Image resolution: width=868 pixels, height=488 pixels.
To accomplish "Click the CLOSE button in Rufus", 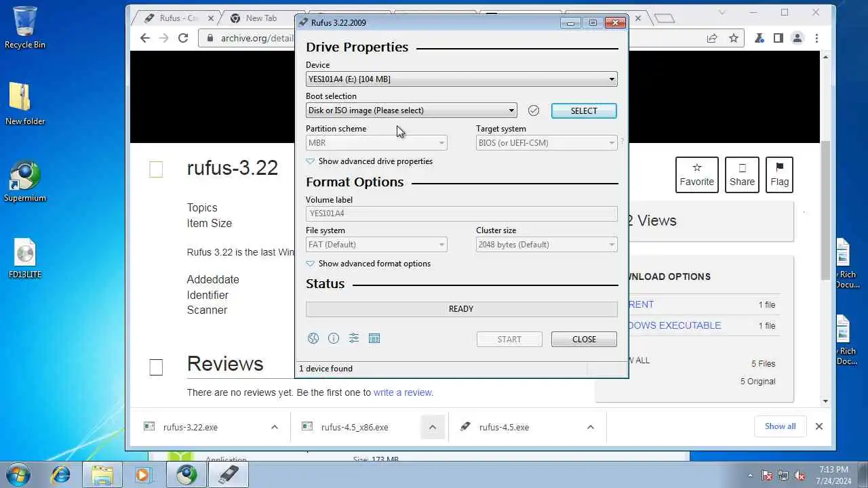I will [584, 339].
